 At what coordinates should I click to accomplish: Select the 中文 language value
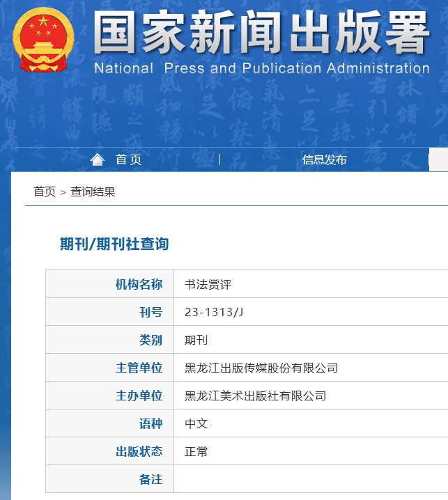tap(196, 423)
